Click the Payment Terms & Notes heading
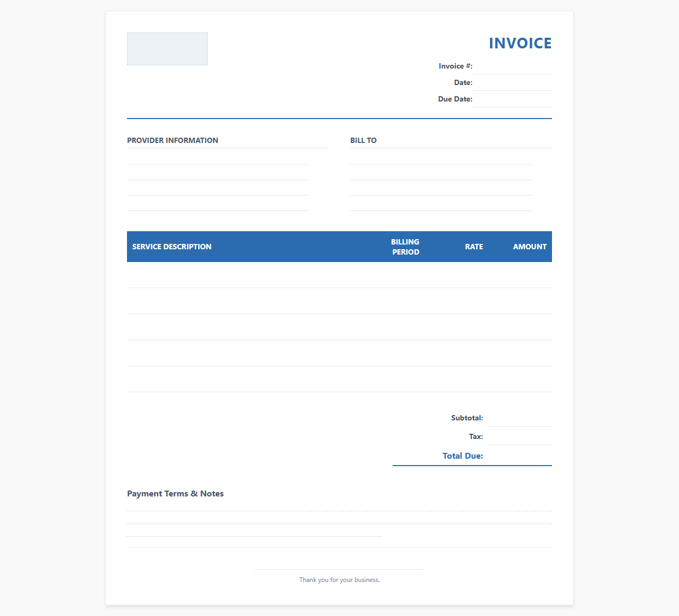The height and width of the screenshot is (616, 679). pyautogui.click(x=175, y=493)
